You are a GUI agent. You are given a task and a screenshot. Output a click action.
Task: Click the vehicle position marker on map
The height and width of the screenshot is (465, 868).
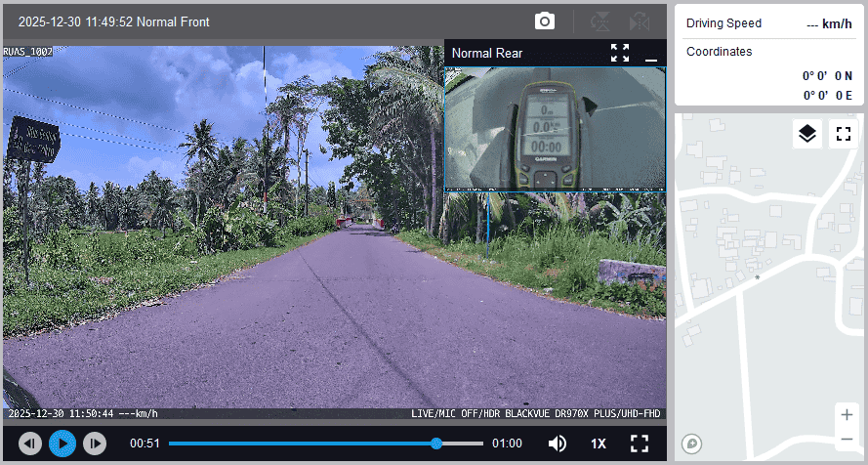pyautogui.click(x=757, y=277)
